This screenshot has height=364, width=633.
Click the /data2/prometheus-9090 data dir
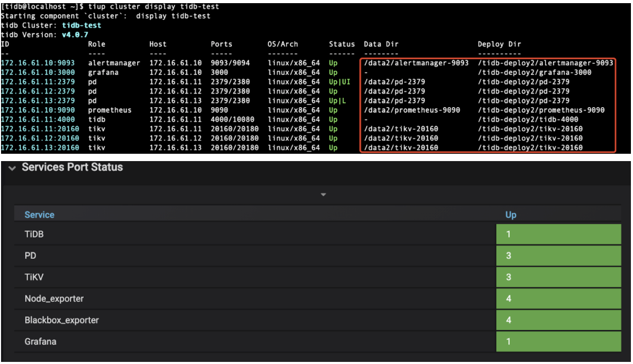[412, 110]
